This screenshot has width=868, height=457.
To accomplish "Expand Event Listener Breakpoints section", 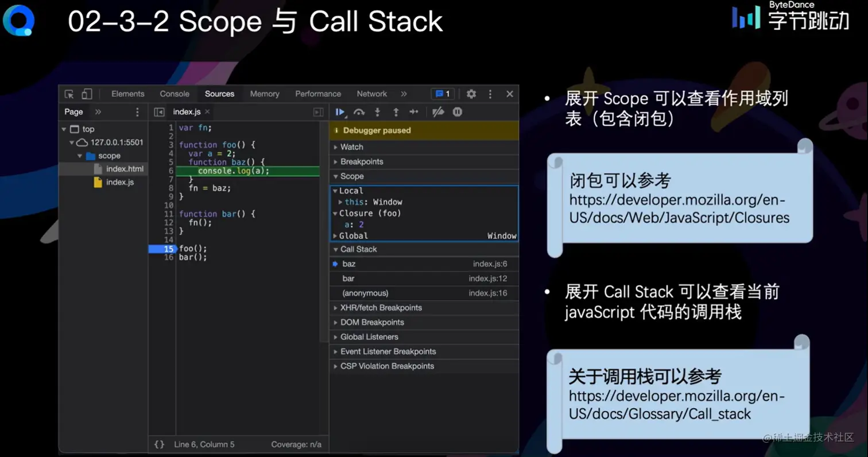I will 424,351.
